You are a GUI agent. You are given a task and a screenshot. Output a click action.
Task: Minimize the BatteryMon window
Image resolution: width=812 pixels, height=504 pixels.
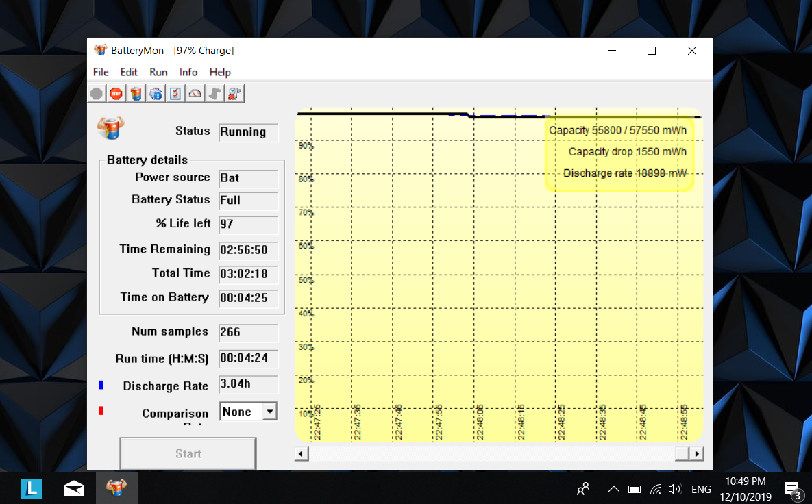(612, 50)
